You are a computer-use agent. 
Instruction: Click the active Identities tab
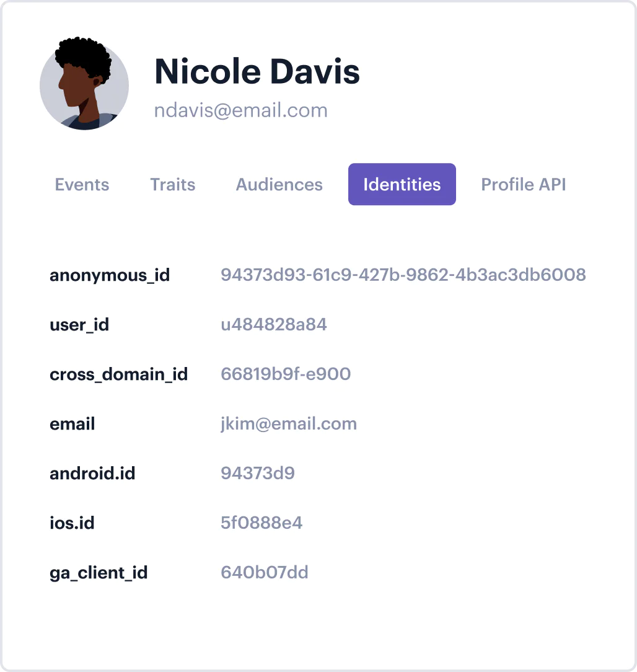[402, 184]
